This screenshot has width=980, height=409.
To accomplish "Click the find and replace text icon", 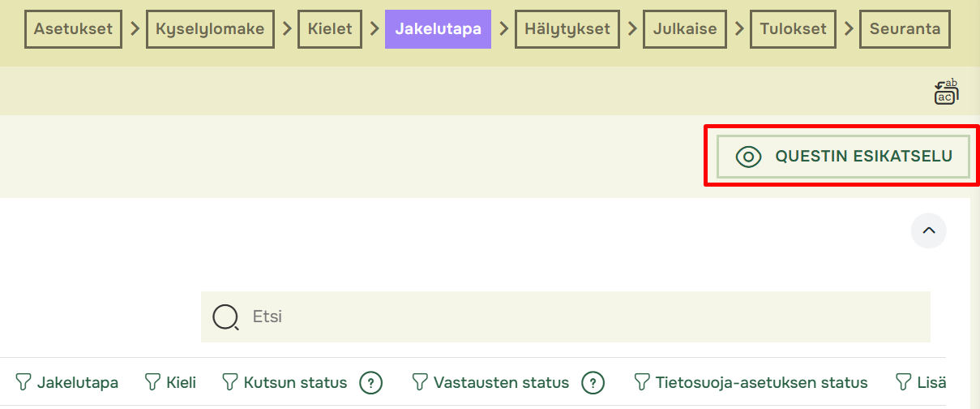I will tap(946, 92).
